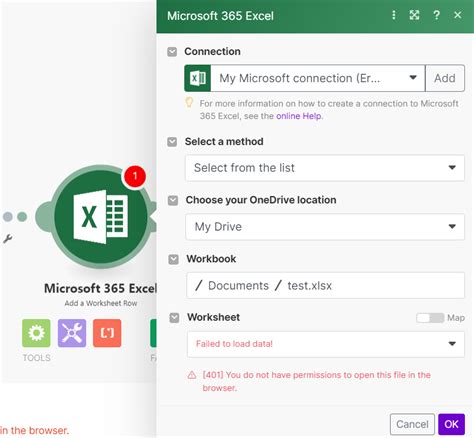Open help with the question mark icon

(x=436, y=15)
